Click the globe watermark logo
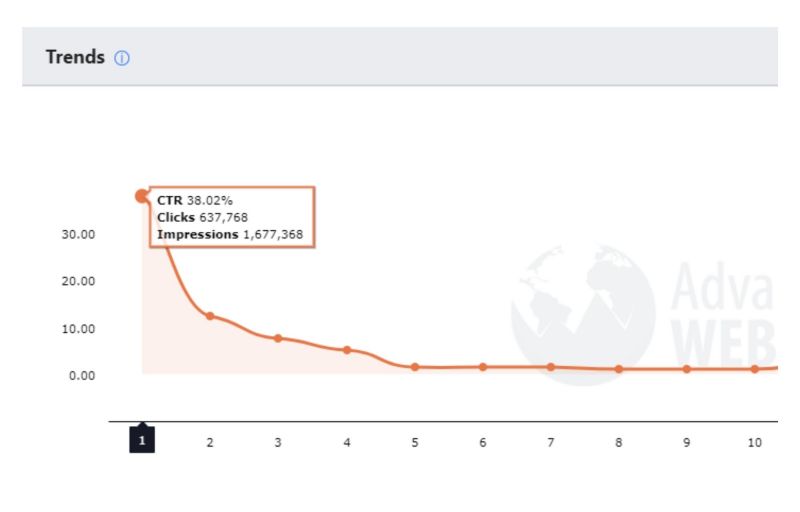The height and width of the screenshot is (512, 800). coord(583,314)
